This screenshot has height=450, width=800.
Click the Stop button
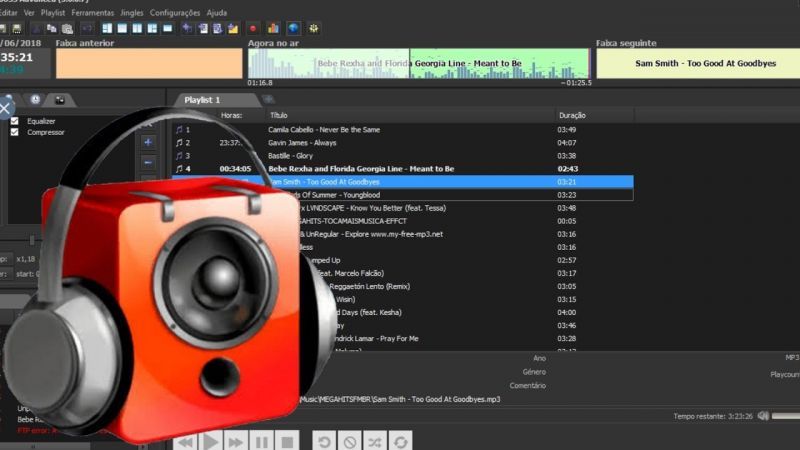click(287, 441)
